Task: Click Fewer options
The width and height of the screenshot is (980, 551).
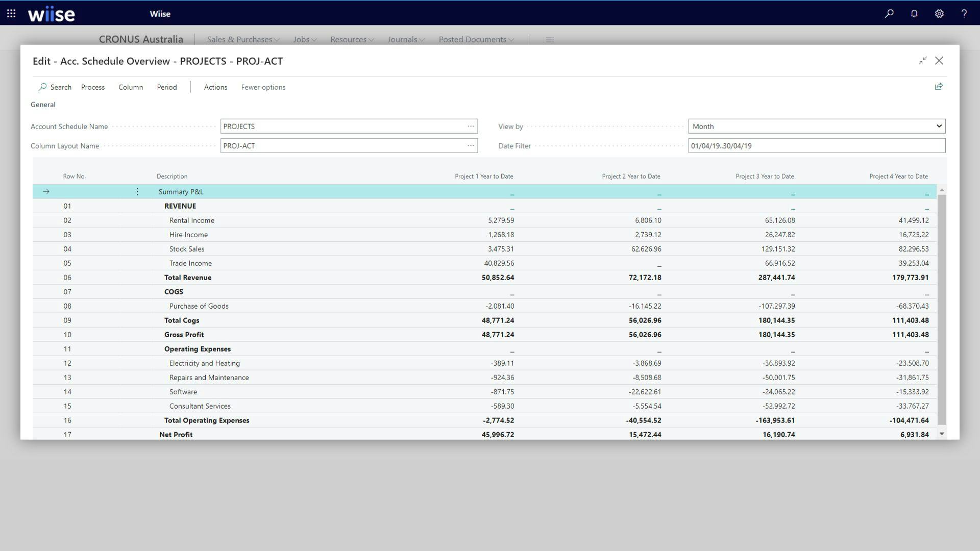Action: point(263,87)
